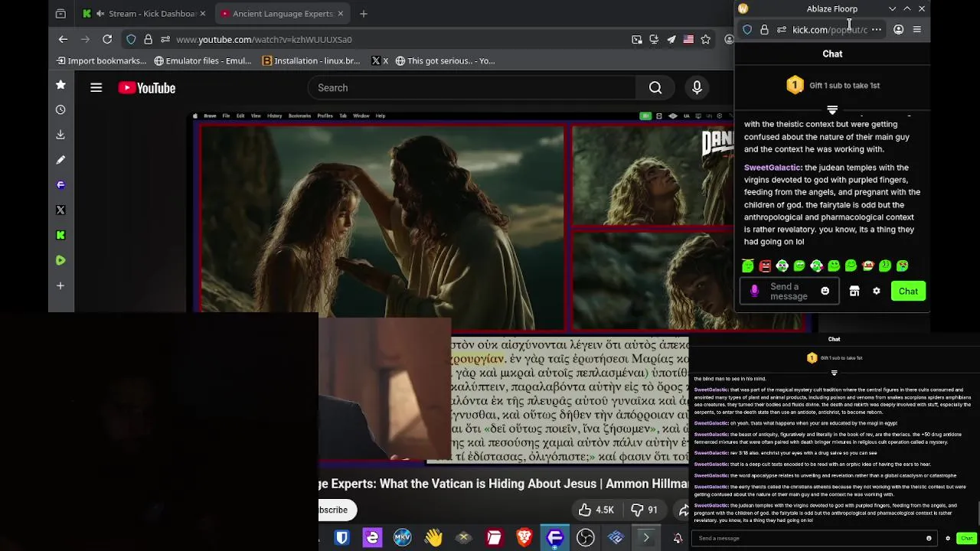The height and width of the screenshot is (551, 980).
Task: Open the firefox view tab list icon
Action: (60, 14)
